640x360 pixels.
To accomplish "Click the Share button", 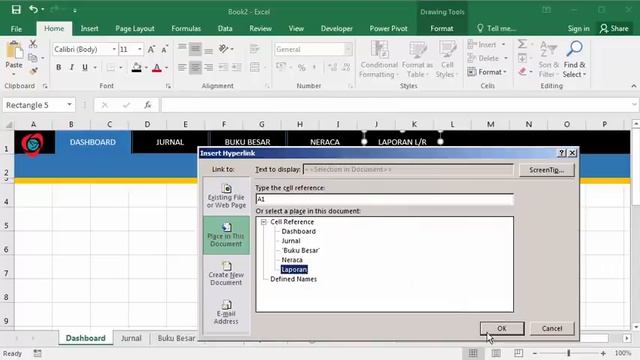I will [614, 29].
